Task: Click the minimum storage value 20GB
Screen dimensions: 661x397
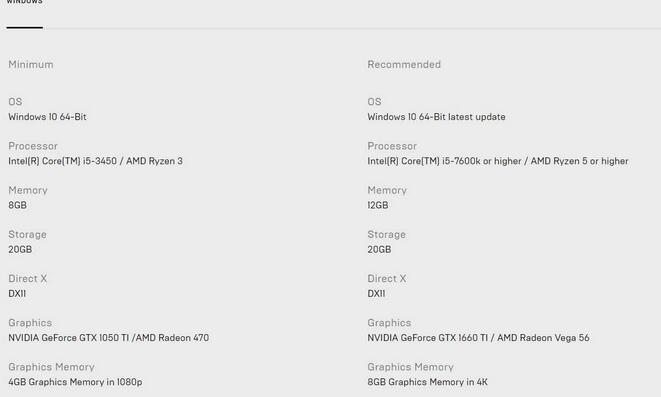Action: coord(20,249)
